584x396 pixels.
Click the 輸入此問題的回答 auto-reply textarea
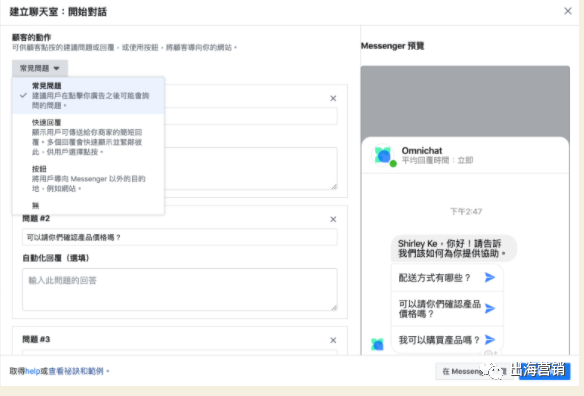(180, 289)
